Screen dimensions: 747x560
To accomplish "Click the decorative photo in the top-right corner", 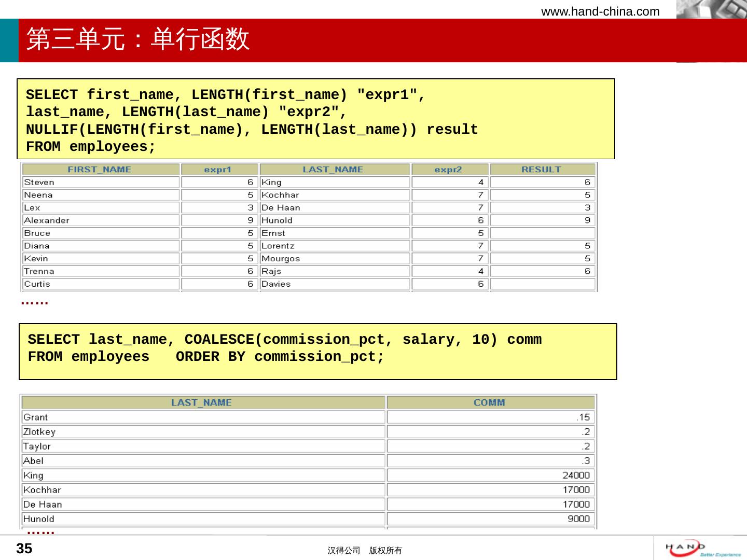I will [711, 9].
